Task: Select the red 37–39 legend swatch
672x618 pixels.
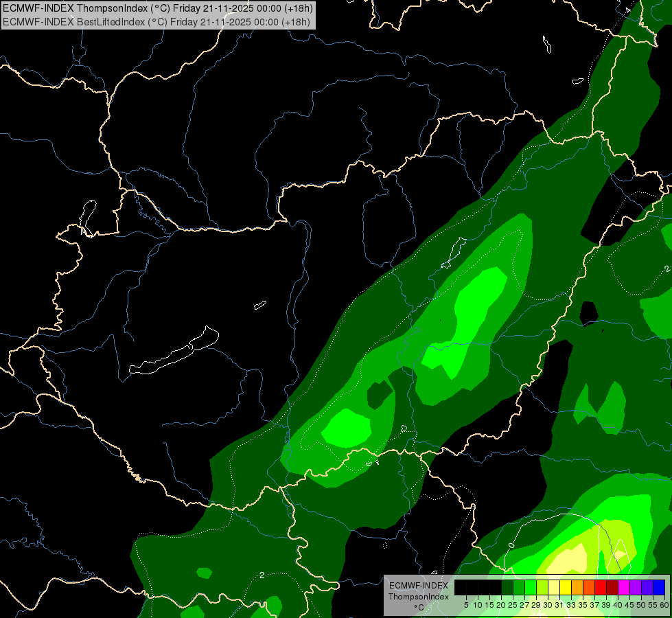Action: (601, 587)
